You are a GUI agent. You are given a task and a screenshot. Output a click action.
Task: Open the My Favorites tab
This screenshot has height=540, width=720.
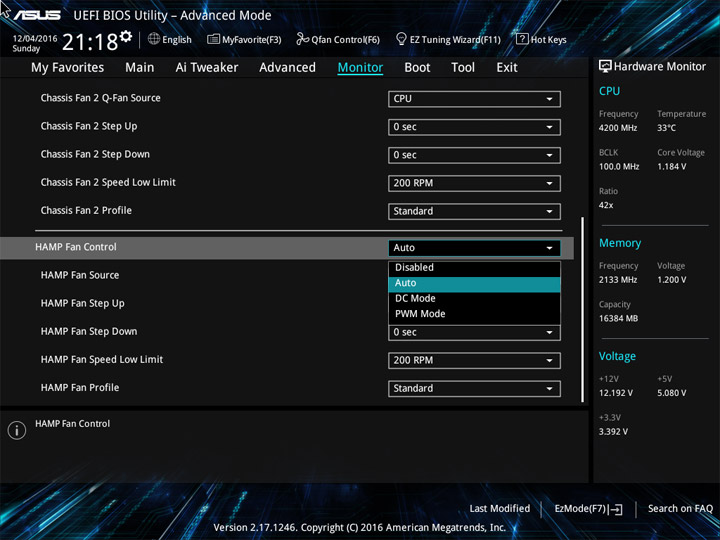pos(68,68)
